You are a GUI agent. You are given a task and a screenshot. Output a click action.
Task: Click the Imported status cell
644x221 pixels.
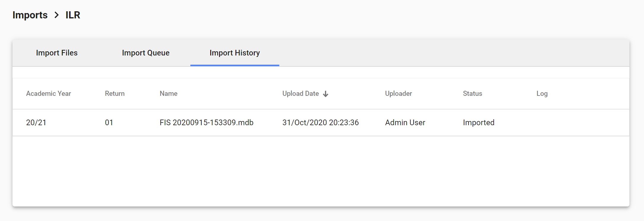pyautogui.click(x=479, y=123)
